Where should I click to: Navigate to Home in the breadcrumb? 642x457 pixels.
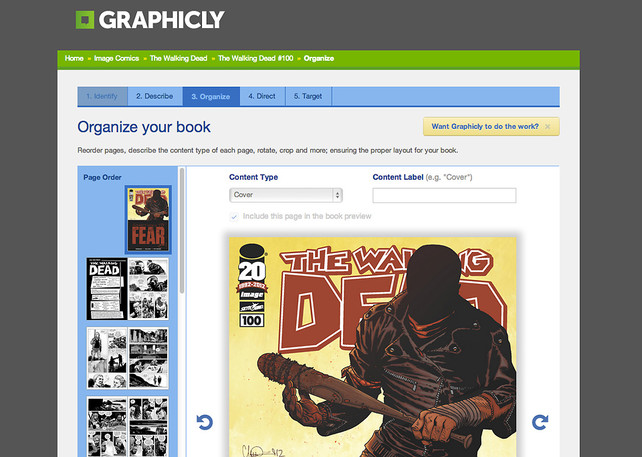coord(74,58)
